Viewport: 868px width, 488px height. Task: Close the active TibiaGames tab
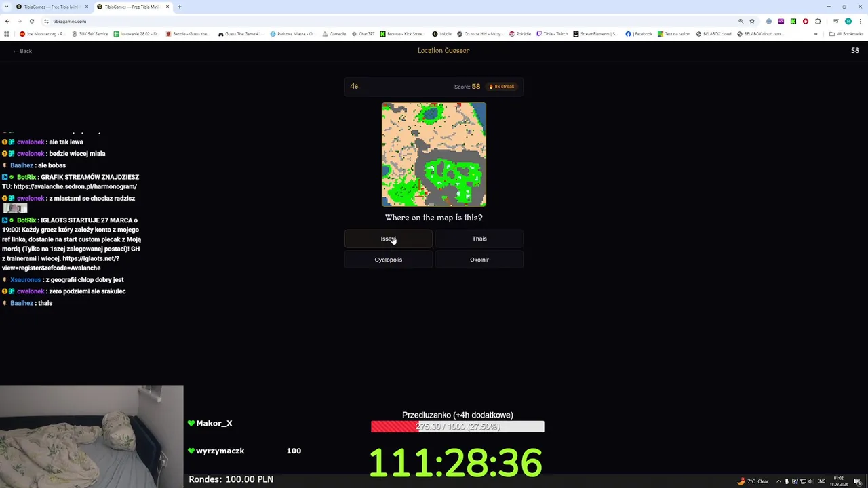167,7
